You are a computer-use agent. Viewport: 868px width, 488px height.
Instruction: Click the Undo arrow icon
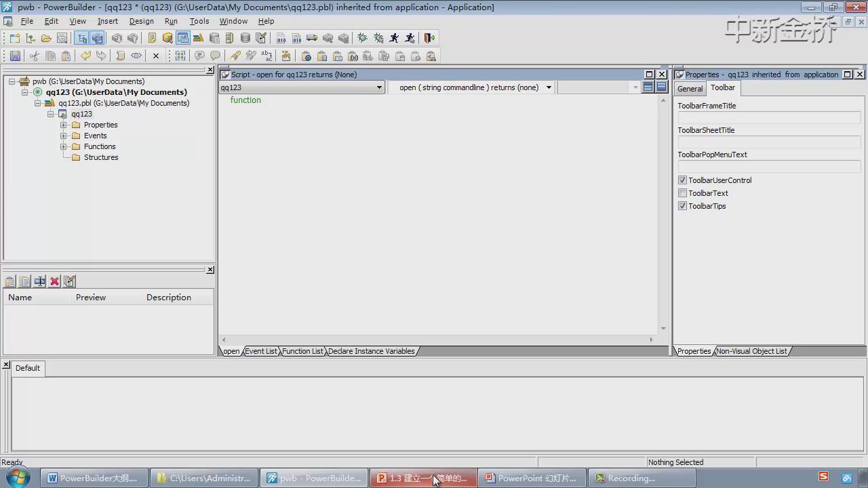85,56
